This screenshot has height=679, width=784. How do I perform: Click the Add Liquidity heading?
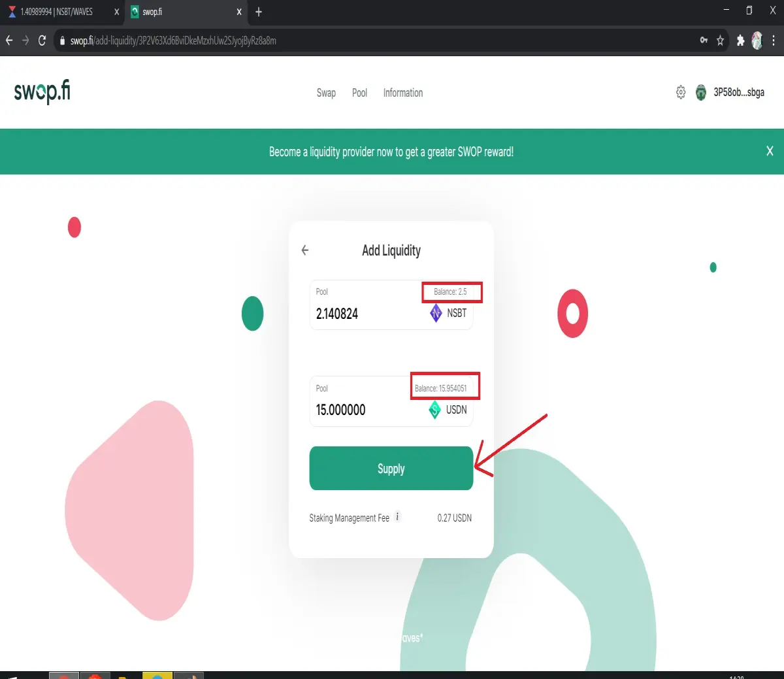[391, 250]
